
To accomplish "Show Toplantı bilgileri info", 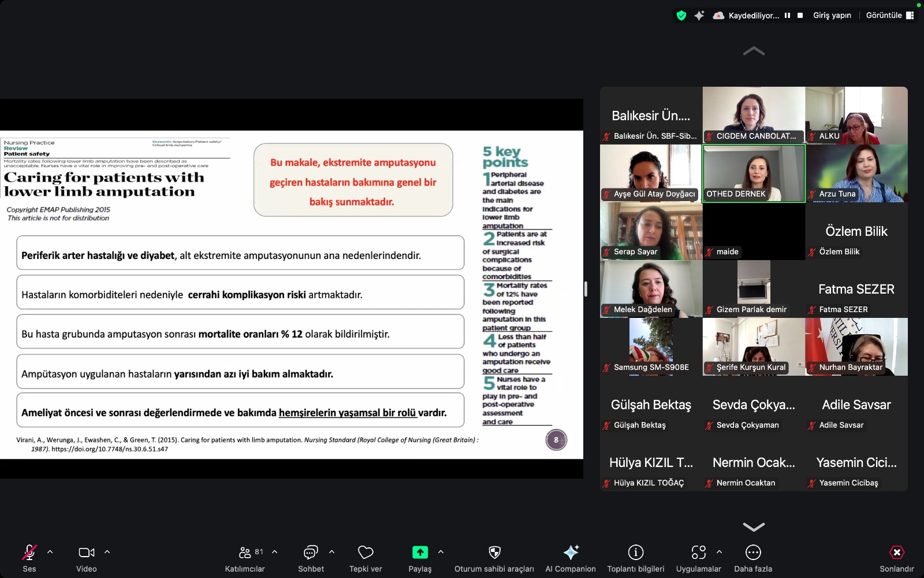I will pyautogui.click(x=636, y=558).
